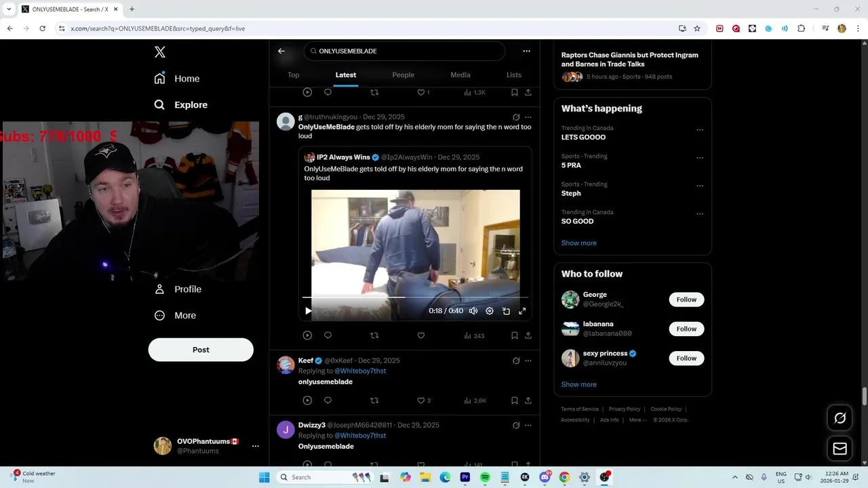Open Windows Start menu
Image resolution: width=868 pixels, height=488 pixels.
264,477
